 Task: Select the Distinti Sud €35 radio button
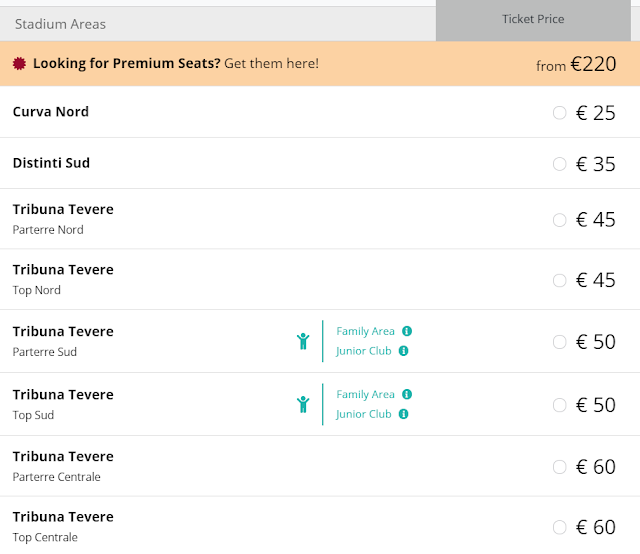[x=560, y=164]
